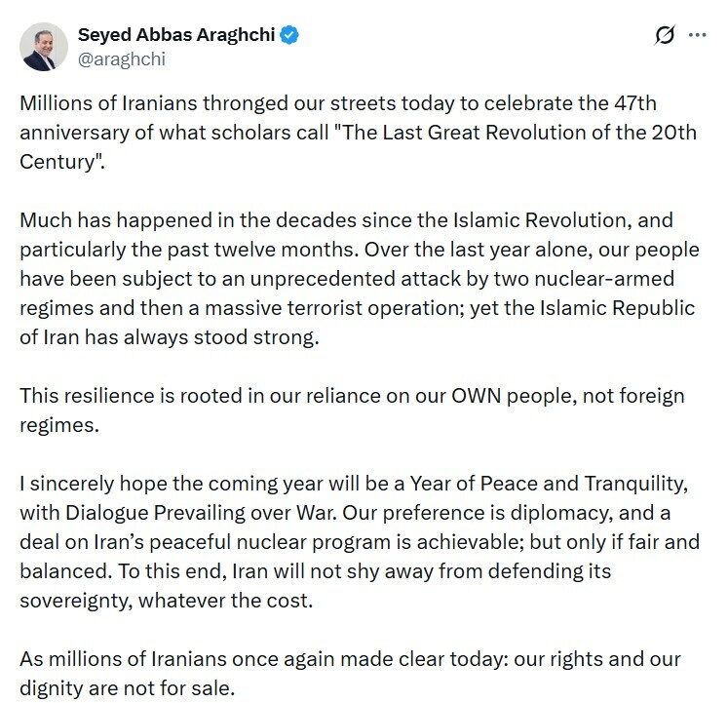Open the three-dot more options menu
This screenshot has width=728, height=703.
point(698,35)
